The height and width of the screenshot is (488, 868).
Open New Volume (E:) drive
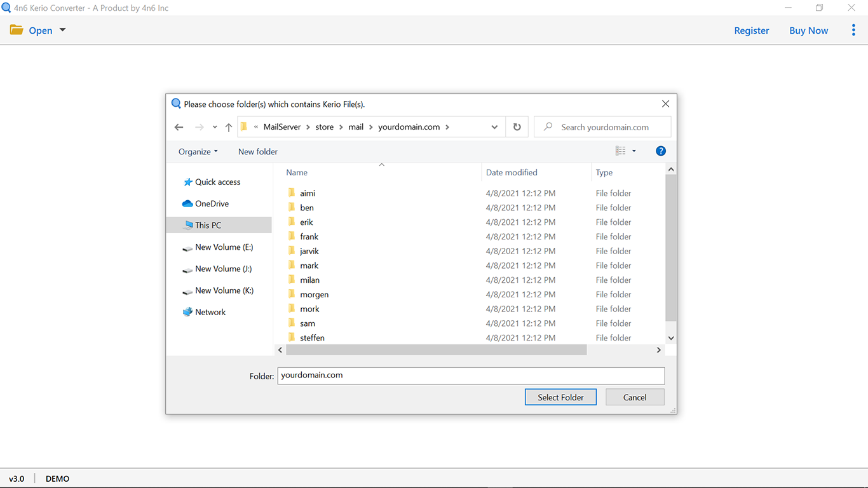tap(224, 247)
